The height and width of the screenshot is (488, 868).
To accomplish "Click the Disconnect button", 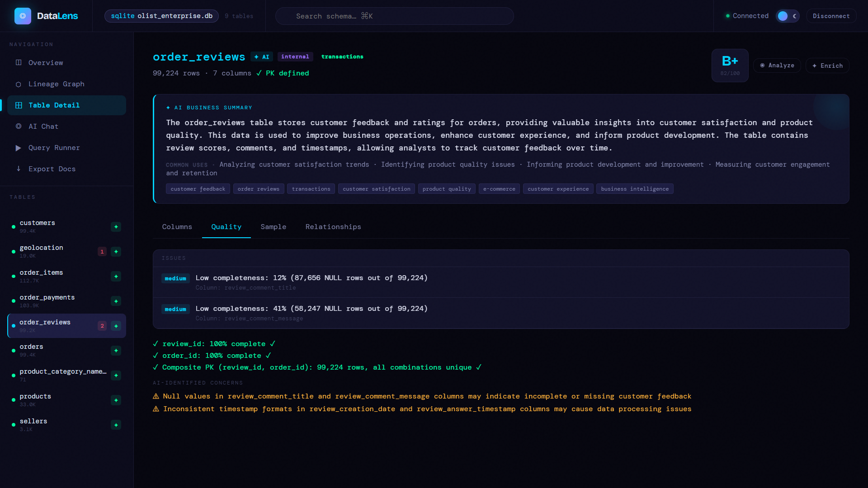I will 831,16.
